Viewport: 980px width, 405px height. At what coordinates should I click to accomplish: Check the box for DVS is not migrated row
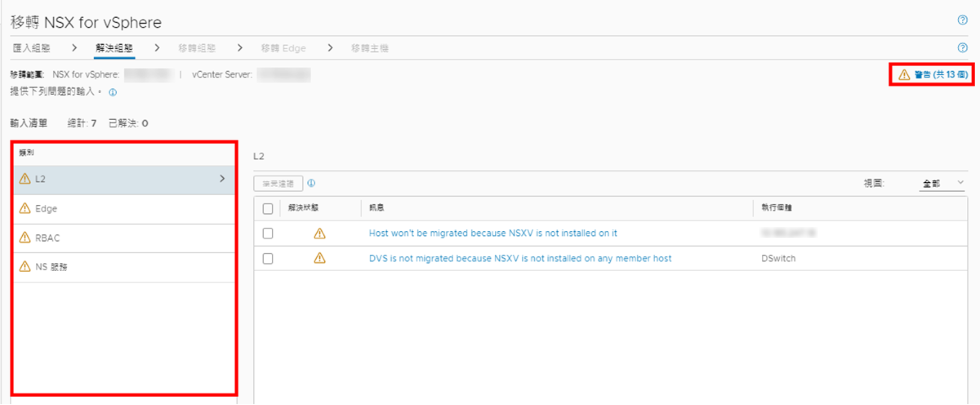(x=268, y=259)
